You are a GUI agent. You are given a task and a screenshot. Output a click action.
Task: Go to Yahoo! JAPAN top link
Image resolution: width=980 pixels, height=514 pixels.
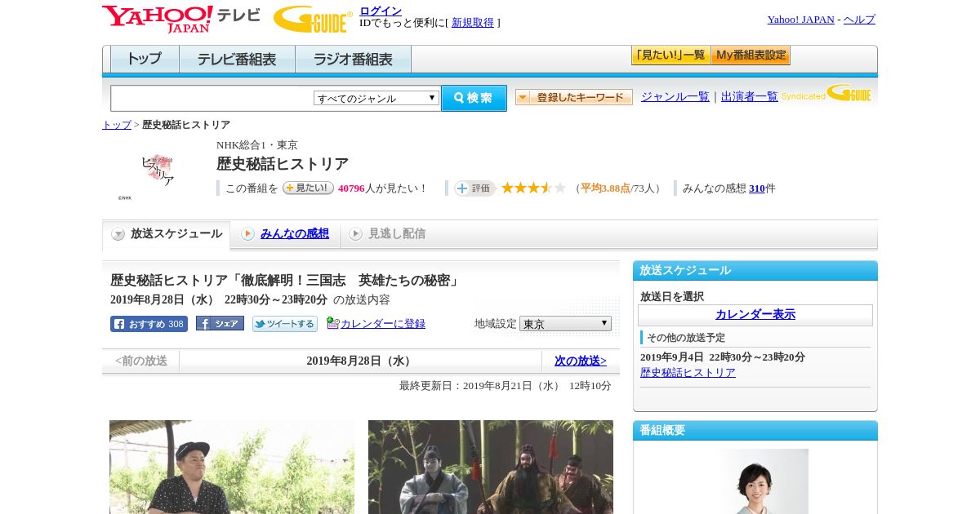[800, 20]
